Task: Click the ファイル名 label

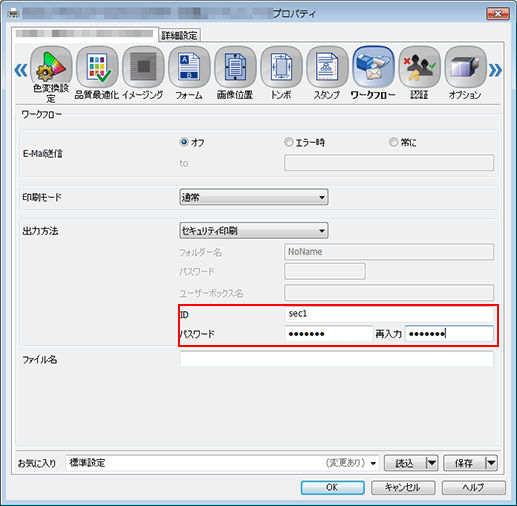Action: pyautogui.click(x=40, y=359)
